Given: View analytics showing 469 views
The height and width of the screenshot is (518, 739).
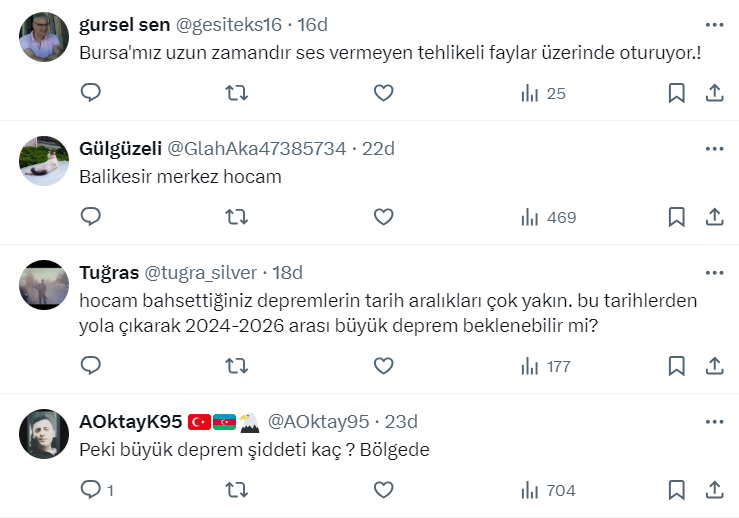Looking at the screenshot, I should click(548, 217).
